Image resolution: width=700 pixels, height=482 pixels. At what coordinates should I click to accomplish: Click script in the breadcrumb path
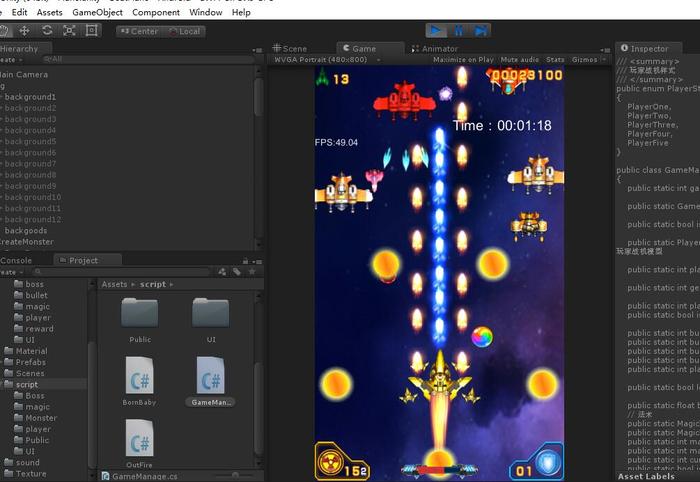tap(153, 284)
